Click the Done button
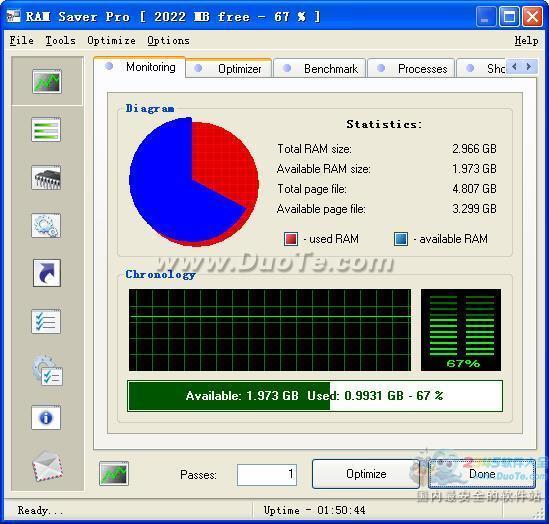The height and width of the screenshot is (524, 549). (x=482, y=474)
